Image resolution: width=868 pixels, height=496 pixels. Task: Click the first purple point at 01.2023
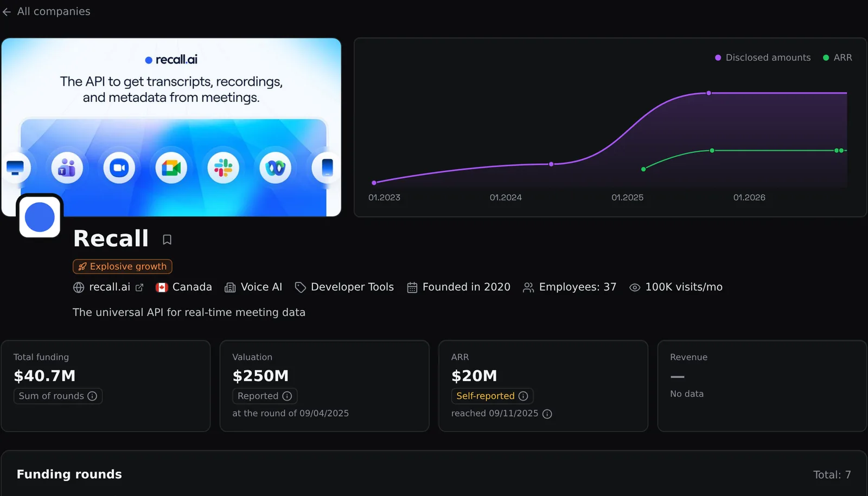click(374, 183)
